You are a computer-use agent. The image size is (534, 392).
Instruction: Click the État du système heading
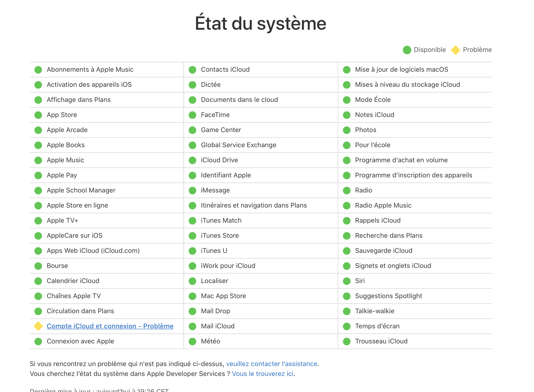260,24
